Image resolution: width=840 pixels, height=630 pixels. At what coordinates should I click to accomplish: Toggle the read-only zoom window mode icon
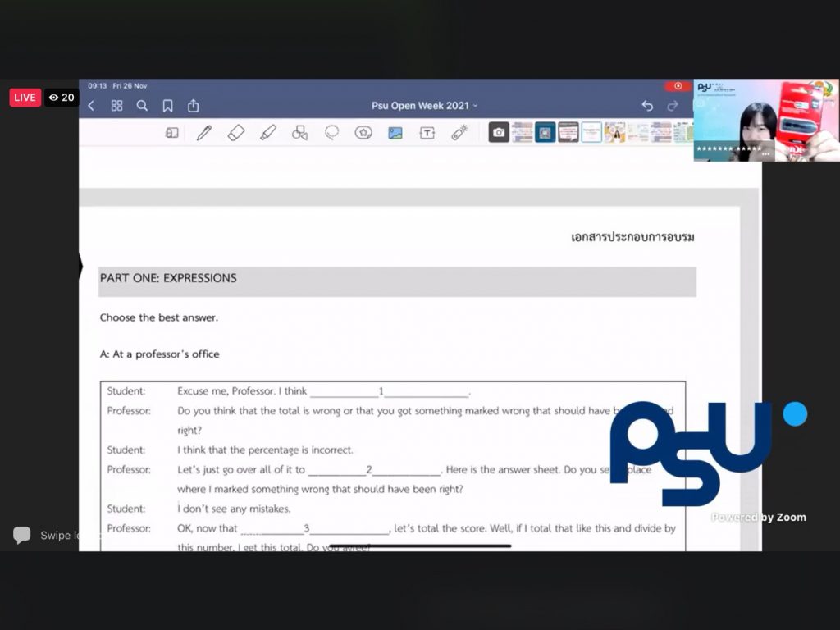click(171, 133)
